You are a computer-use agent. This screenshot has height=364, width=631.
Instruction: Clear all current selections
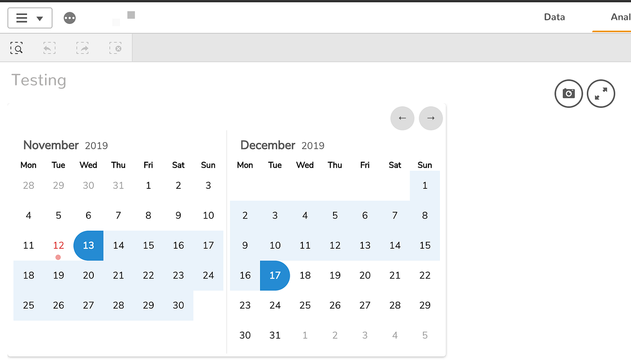(115, 48)
